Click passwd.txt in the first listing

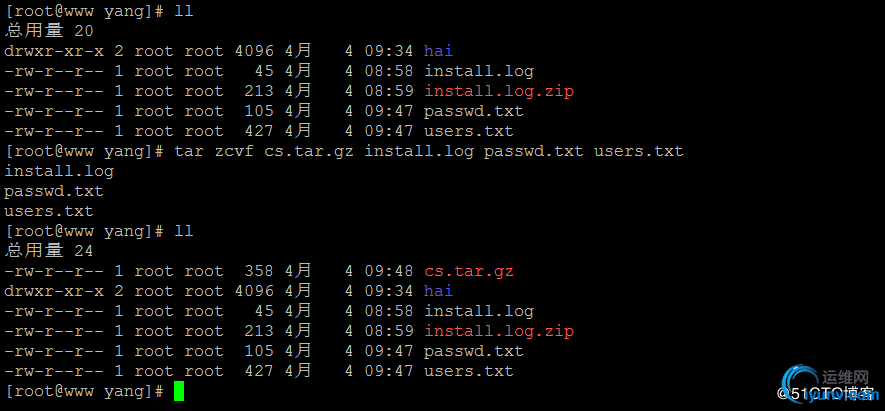pyautogui.click(x=474, y=112)
